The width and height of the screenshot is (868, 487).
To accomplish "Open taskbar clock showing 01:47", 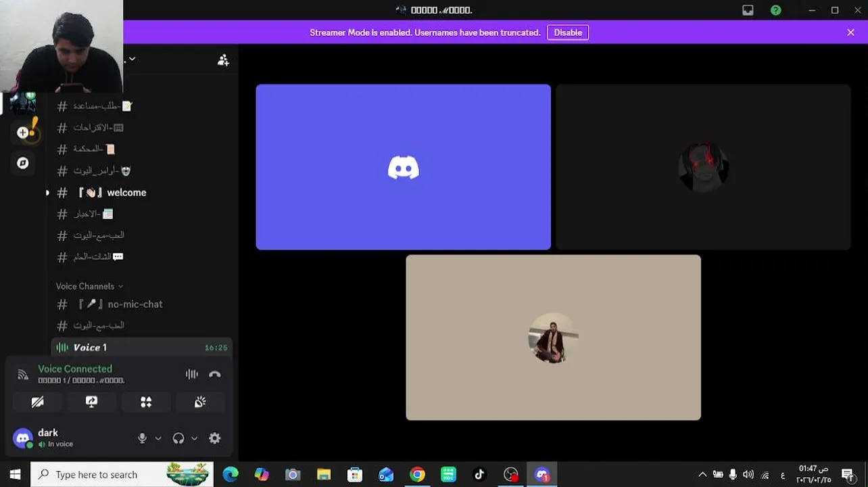I will [x=813, y=474].
